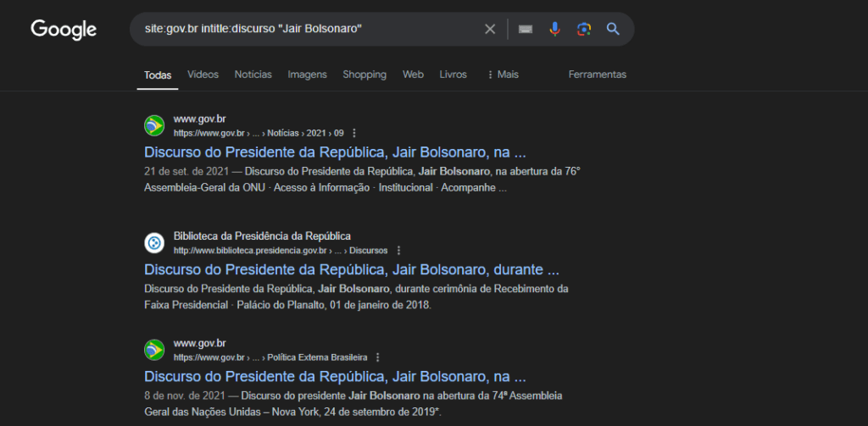Screen dimensions: 868x426
Task: Open three-dot menu of first gov.br result
Action: (354, 133)
